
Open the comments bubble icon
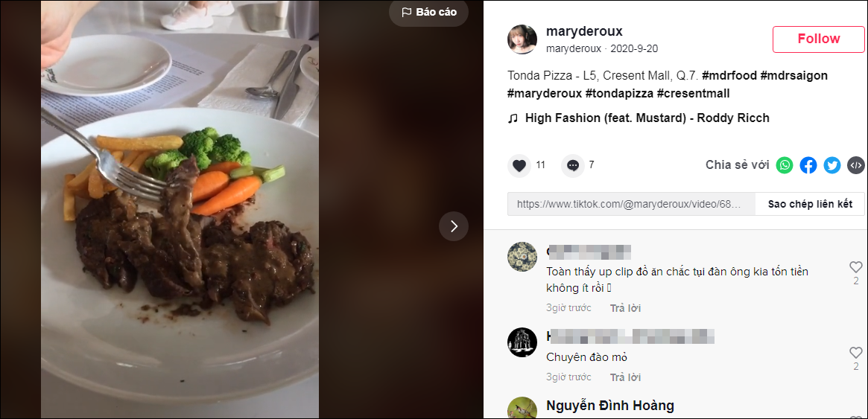point(572,165)
